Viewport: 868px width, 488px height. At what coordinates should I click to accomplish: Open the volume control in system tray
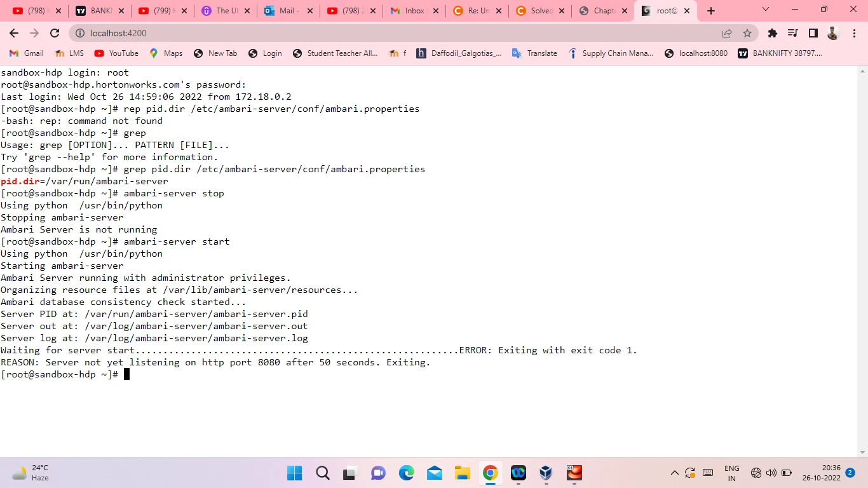[771, 473]
